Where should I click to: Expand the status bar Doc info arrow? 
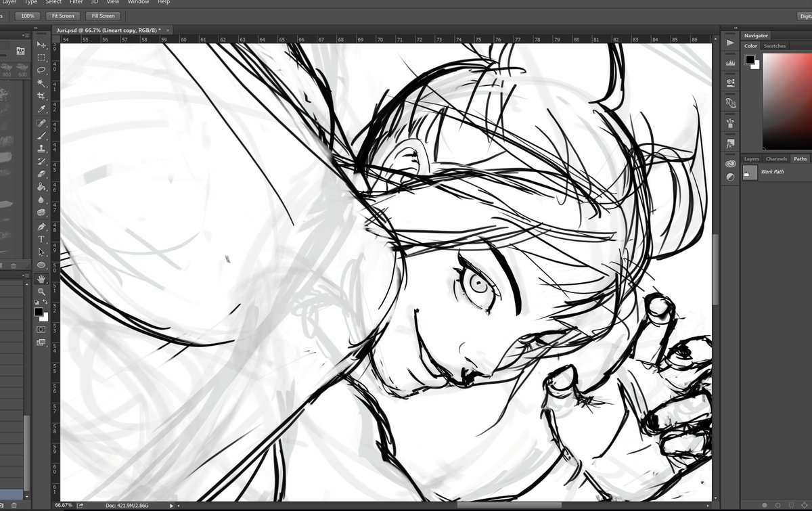[171, 505]
